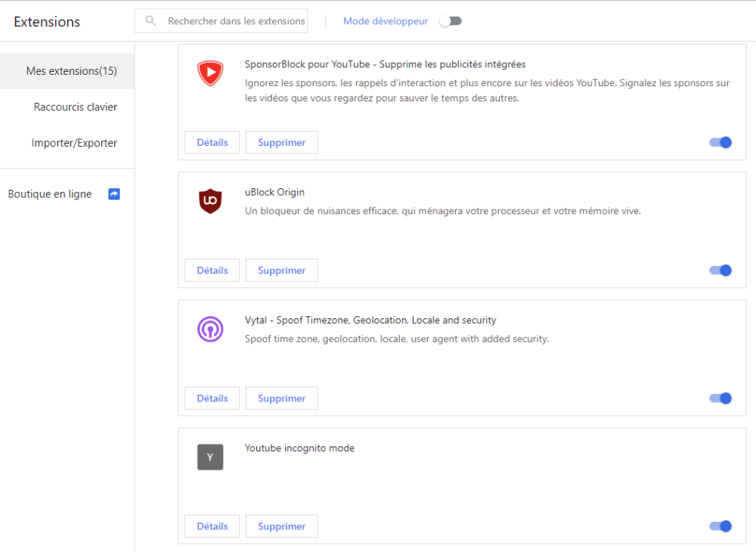Go to Importer/Exporter page

click(x=74, y=143)
